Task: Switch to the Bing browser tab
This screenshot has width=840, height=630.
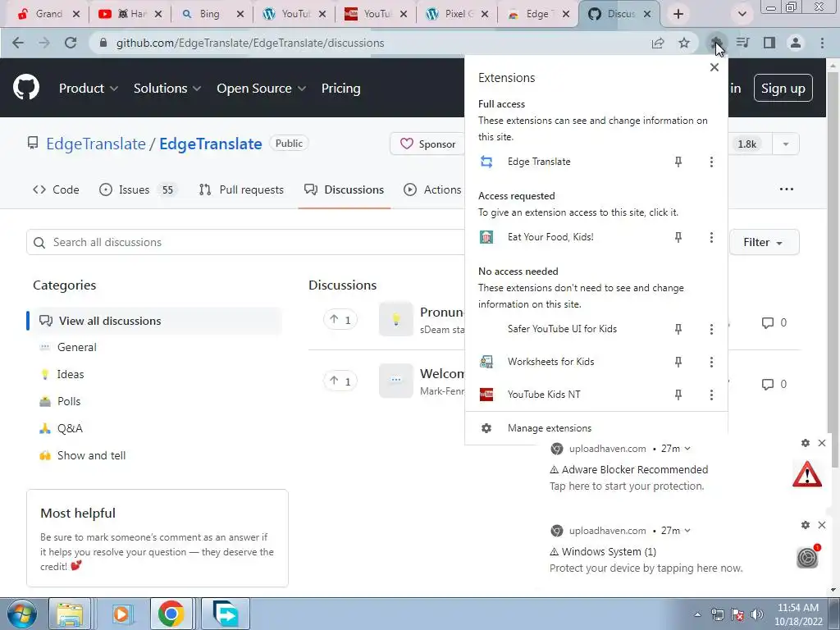Action: click(x=212, y=14)
